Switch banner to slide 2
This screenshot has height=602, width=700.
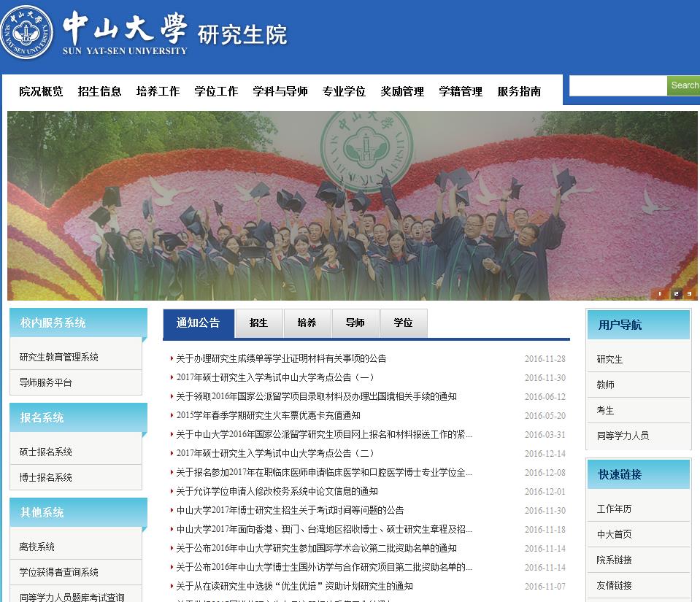[676, 293]
